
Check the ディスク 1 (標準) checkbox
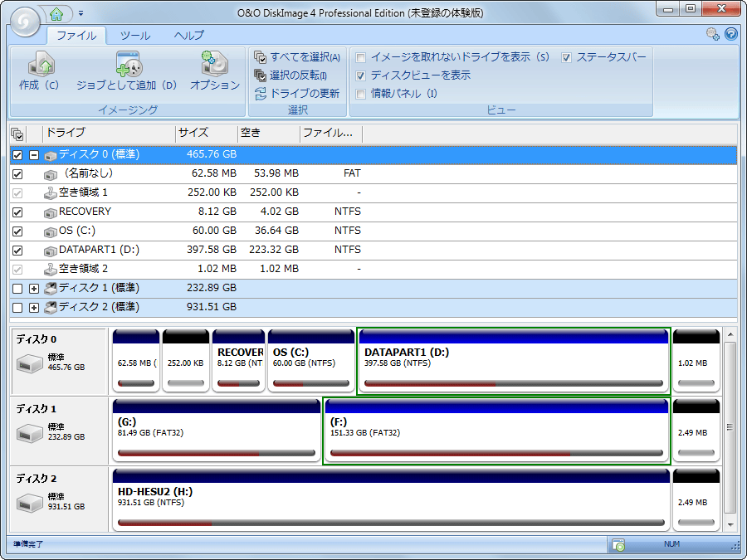click(x=17, y=288)
